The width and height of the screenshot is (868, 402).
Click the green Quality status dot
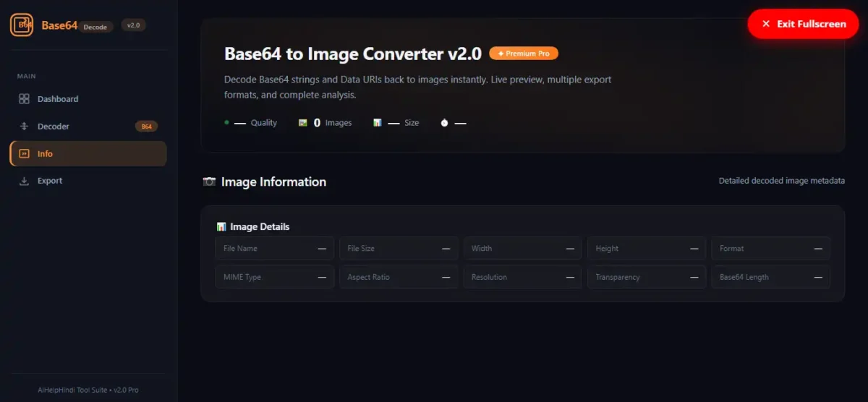click(x=226, y=122)
